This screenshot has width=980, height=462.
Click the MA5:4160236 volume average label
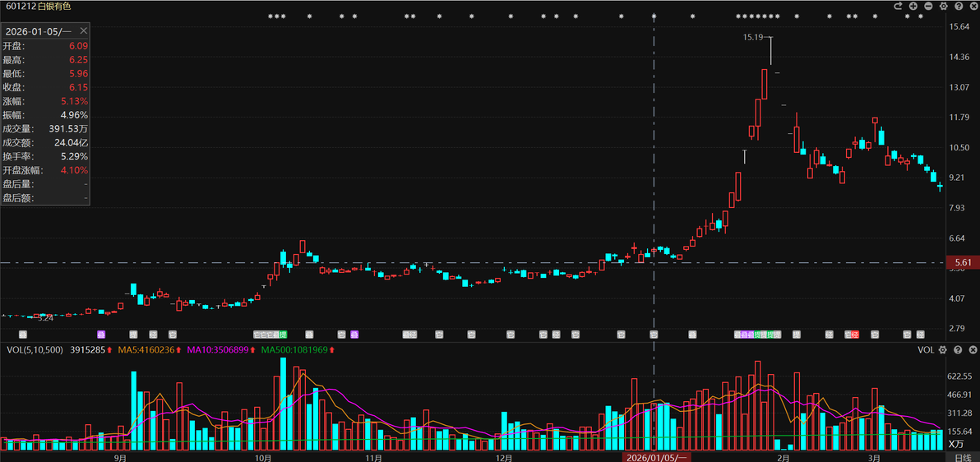[x=147, y=349]
